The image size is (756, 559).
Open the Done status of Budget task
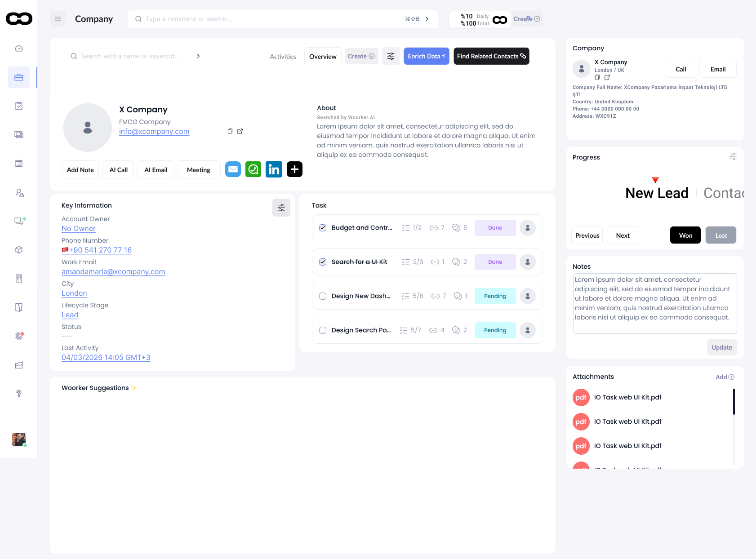click(495, 228)
